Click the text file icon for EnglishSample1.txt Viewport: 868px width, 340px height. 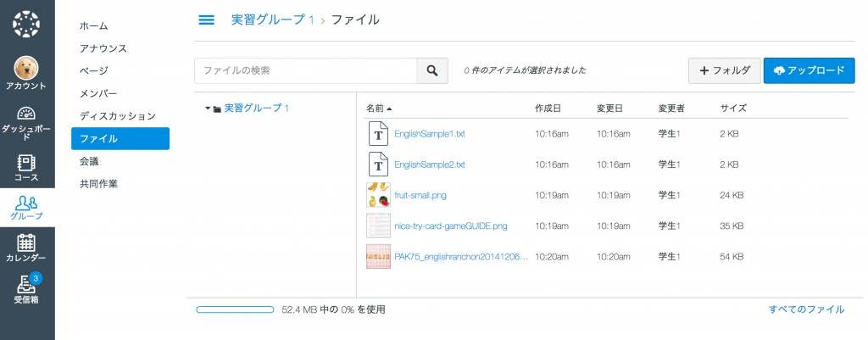point(379,134)
